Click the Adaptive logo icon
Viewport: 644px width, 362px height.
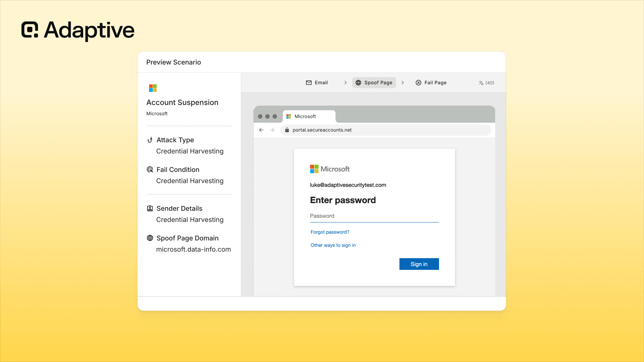(x=30, y=29)
